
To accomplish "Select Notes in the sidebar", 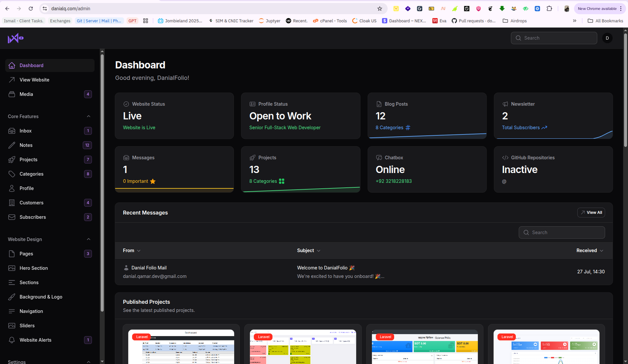I will coord(50,145).
